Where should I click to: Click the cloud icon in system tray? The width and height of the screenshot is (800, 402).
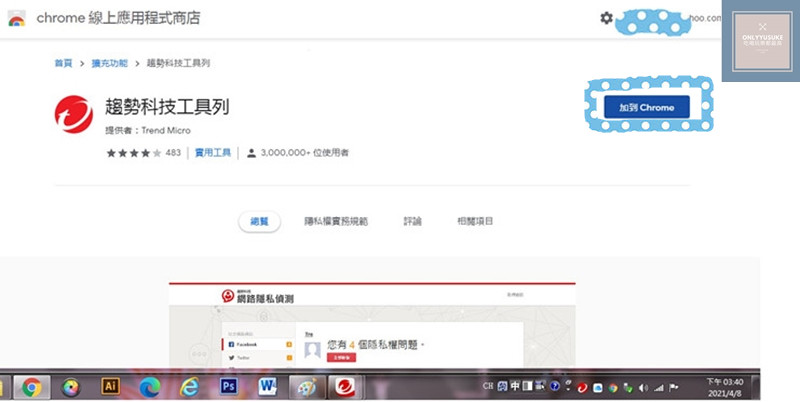pos(597,388)
